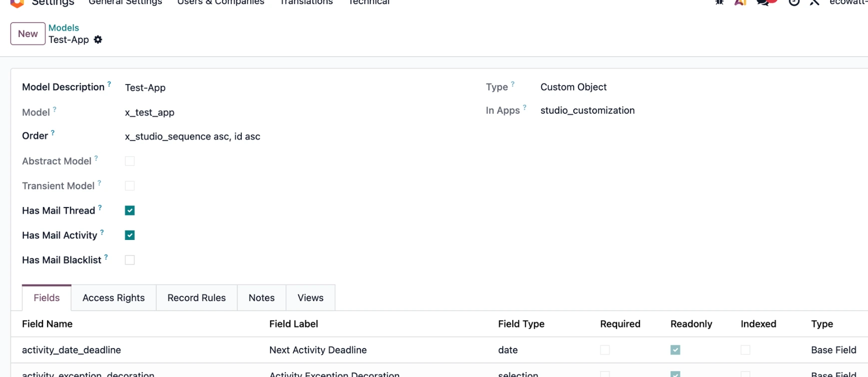
Task: Click the Model field x_test_app
Action: tap(149, 112)
